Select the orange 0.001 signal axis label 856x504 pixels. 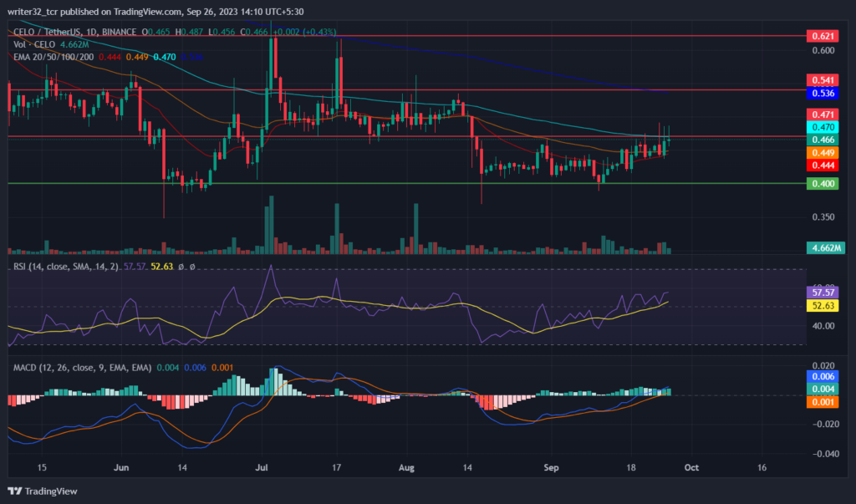[823, 402]
